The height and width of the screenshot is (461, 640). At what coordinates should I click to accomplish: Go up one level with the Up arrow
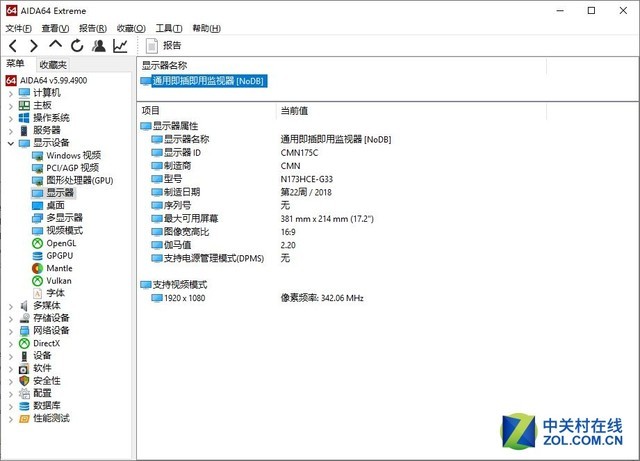click(x=56, y=44)
